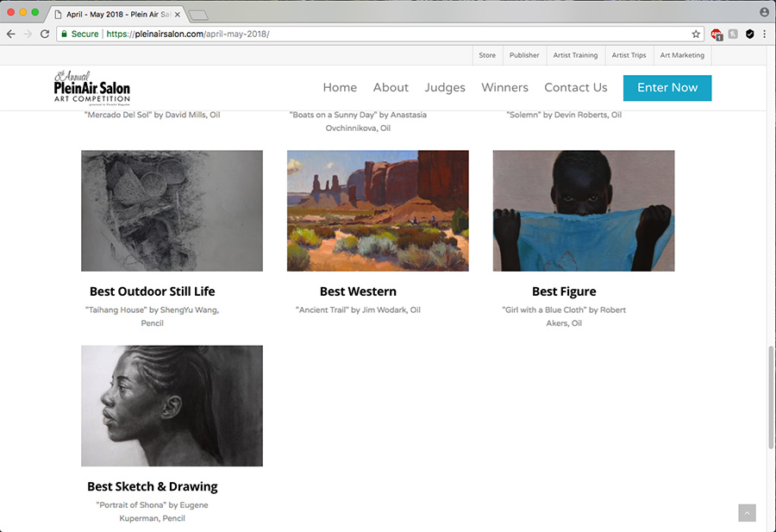Screen dimensions: 776x532
Task: Open the Publisher link
Action: coord(524,55)
